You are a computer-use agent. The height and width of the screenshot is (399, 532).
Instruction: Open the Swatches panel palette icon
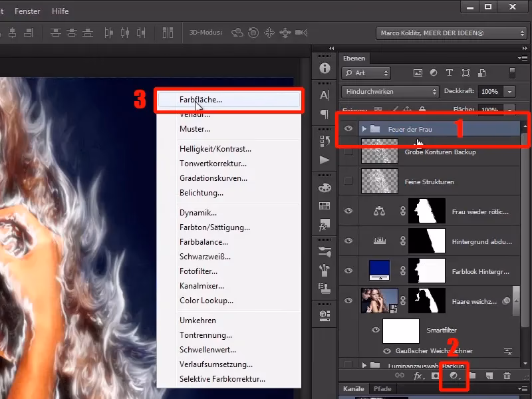pos(324,188)
